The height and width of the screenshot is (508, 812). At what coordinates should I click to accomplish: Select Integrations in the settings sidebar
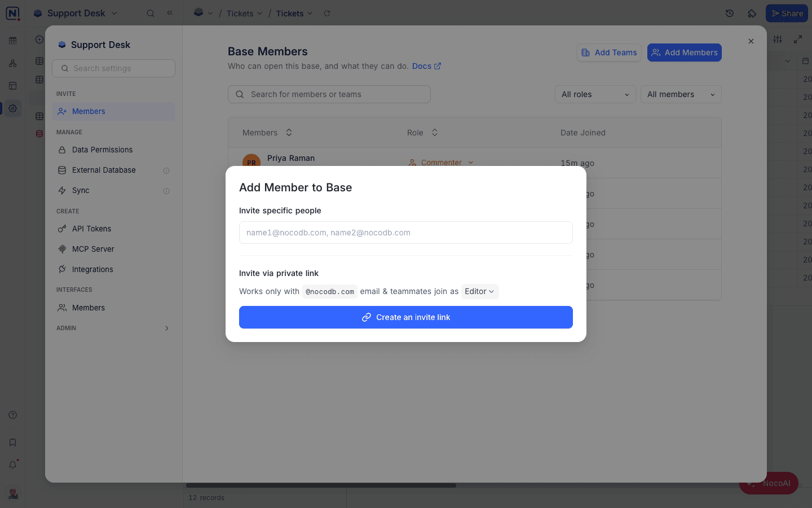pos(113,269)
